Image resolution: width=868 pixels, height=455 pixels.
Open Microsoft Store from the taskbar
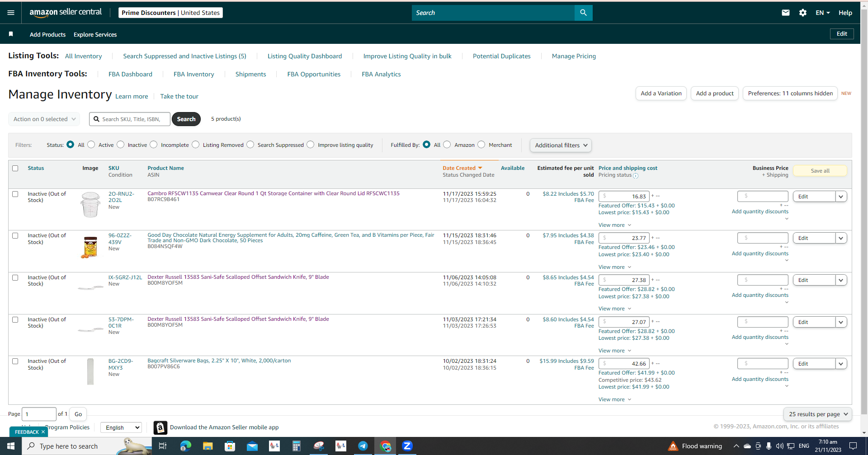[230, 446]
